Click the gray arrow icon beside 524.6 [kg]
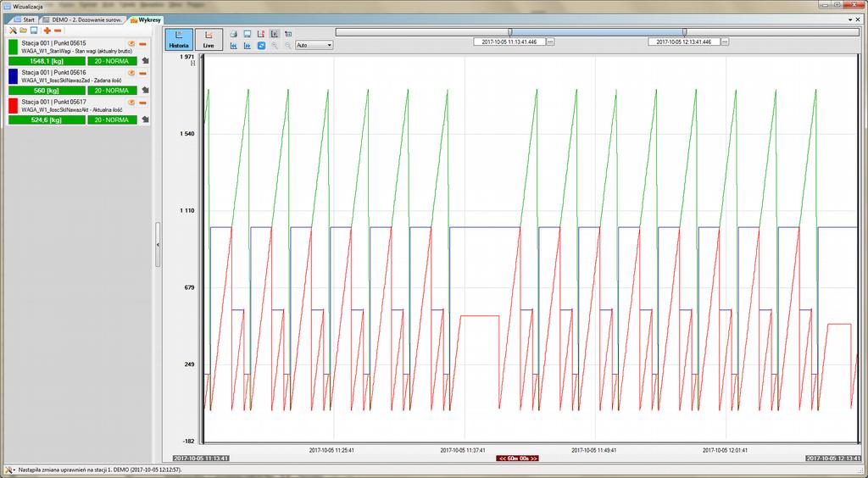Screen dimensions: 868x478 (x=145, y=119)
